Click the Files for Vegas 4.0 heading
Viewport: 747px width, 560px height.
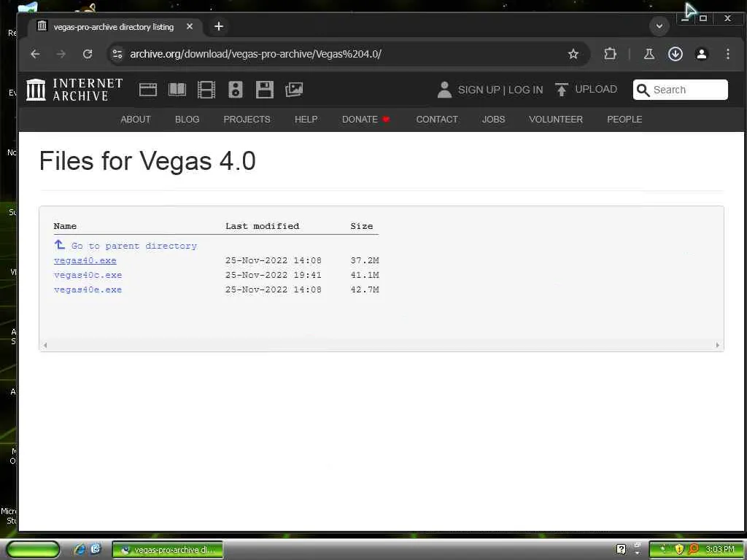[147, 160]
